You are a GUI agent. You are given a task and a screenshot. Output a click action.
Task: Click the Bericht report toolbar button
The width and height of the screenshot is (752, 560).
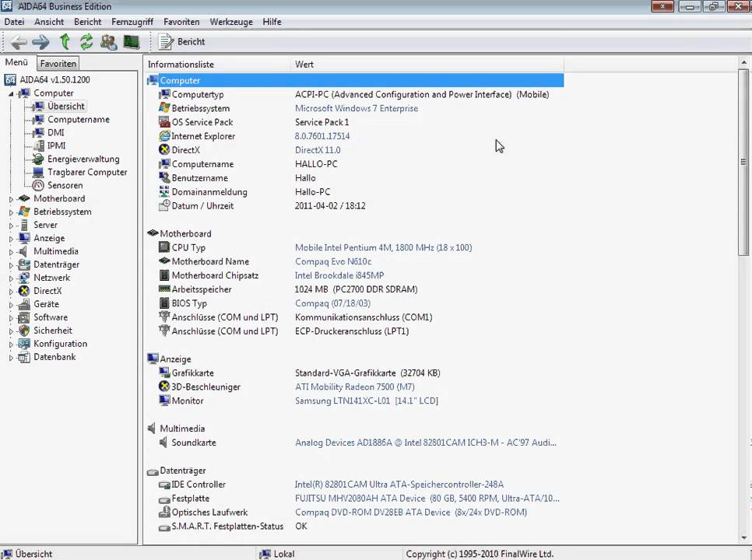click(181, 42)
